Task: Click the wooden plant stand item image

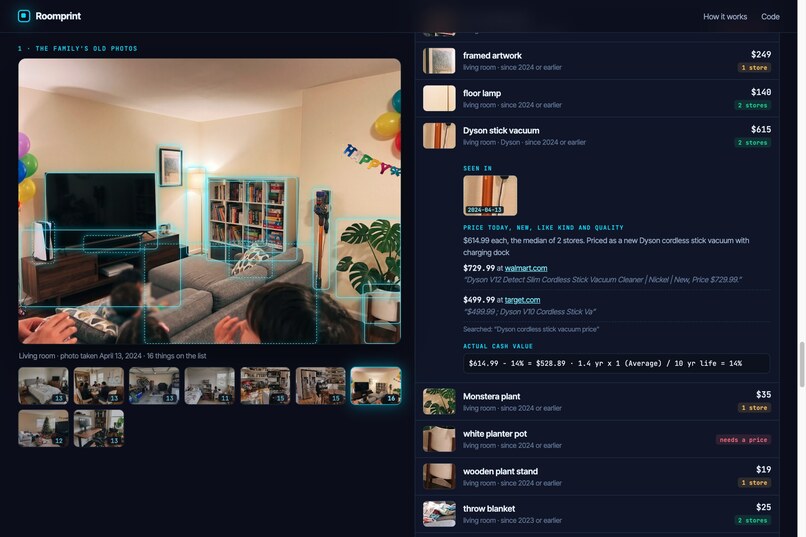Action: (x=439, y=476)
